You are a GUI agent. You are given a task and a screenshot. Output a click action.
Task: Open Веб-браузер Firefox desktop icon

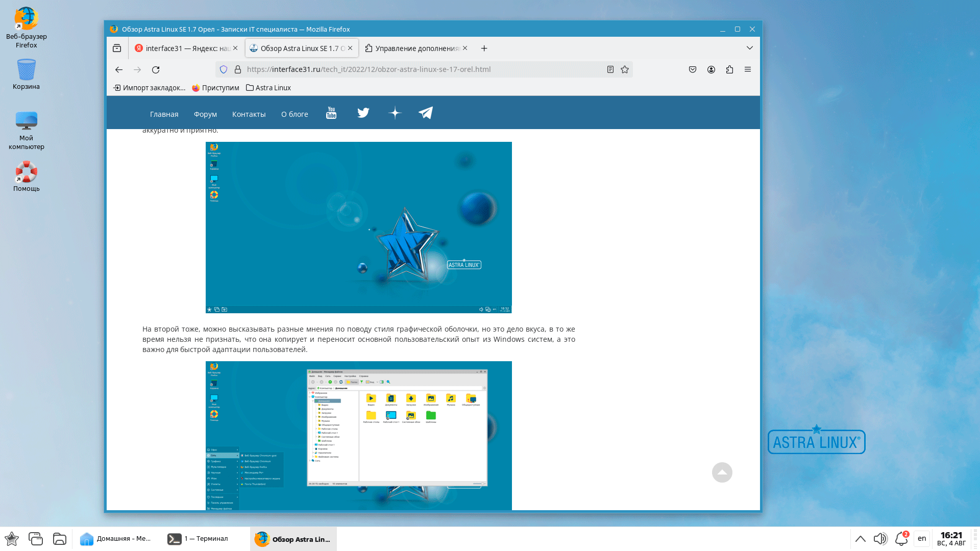click(26, 28)
